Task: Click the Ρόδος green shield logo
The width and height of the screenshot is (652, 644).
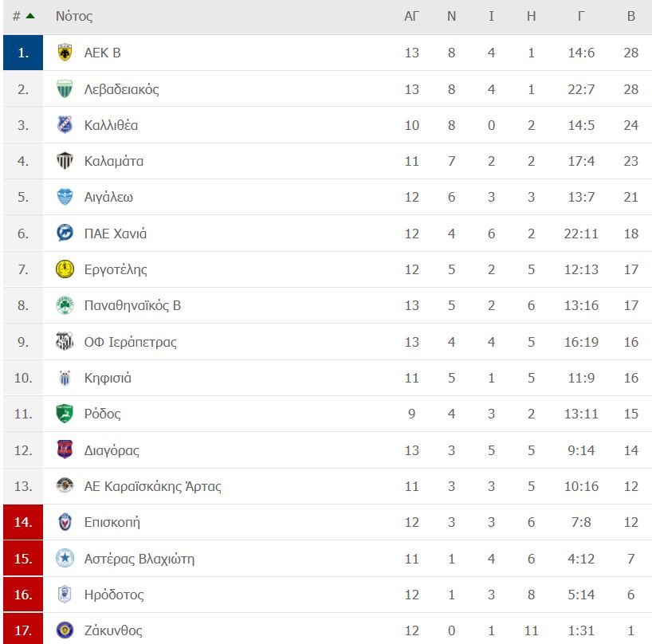Action: (x=65, y=414)
